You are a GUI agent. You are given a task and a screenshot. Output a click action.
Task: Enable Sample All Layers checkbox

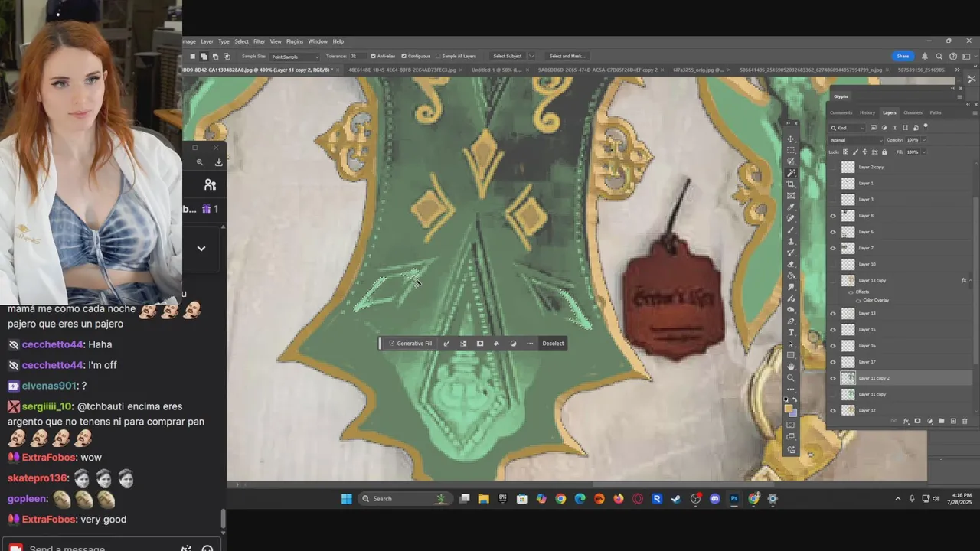[438, 56]
